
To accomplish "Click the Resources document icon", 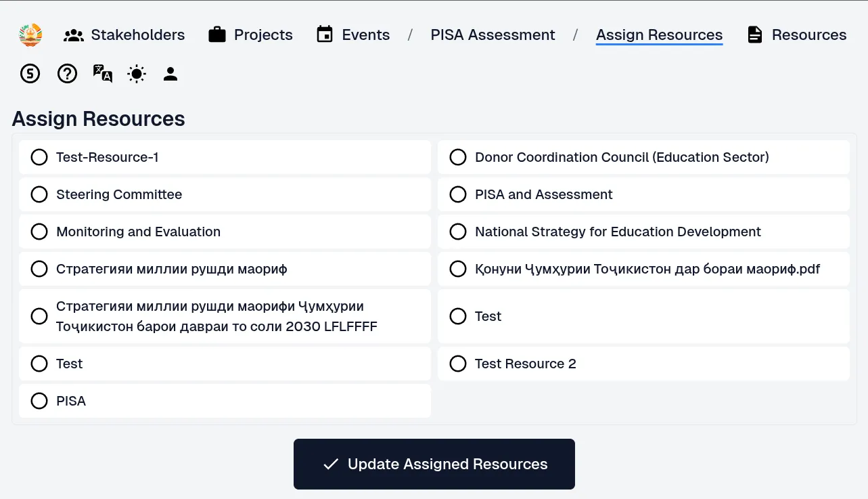I will point(755,35).
